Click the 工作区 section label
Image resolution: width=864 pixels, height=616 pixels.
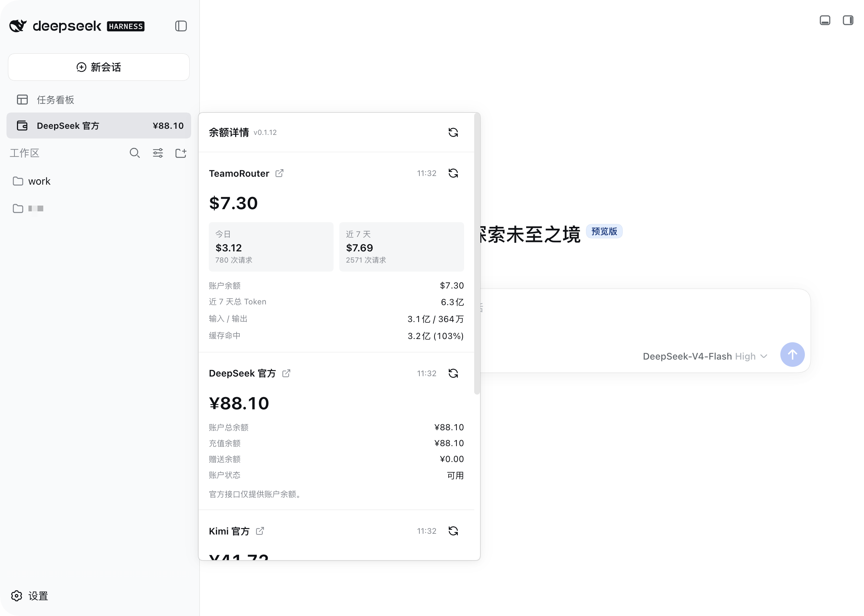tap(25, 153)
